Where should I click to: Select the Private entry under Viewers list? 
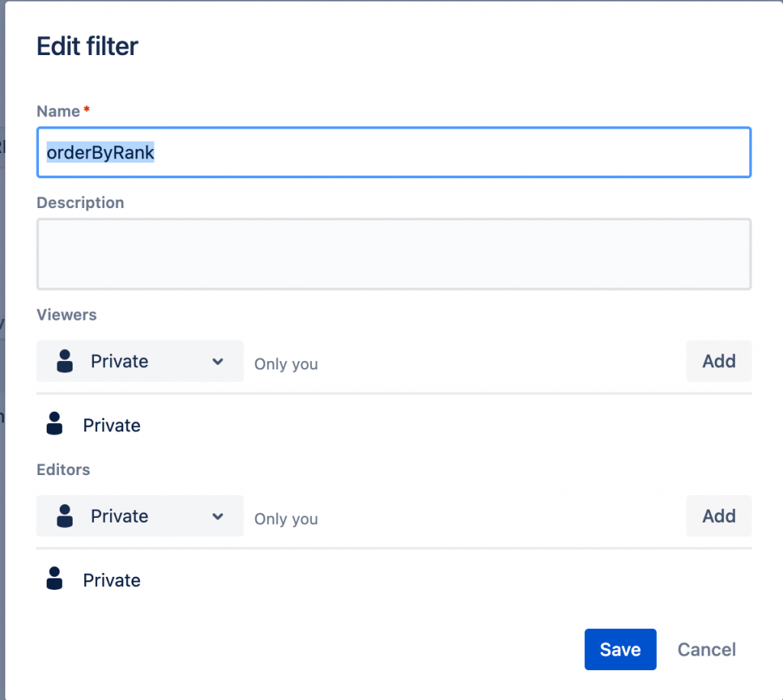pyautogui.click(x=112, y=425)
